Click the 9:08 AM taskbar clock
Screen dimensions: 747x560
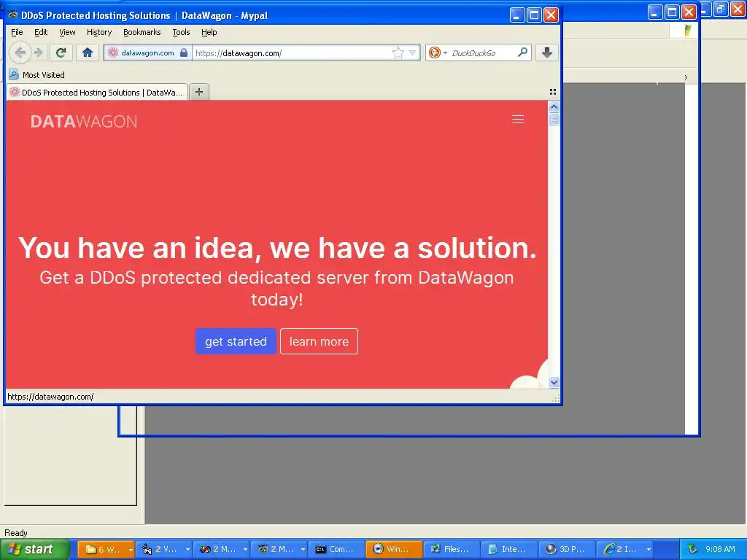tap(720, 549)
